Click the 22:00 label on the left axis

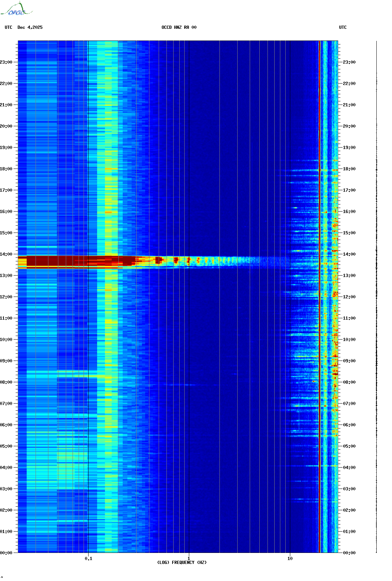pyautogui.click(x=6, y=84)
